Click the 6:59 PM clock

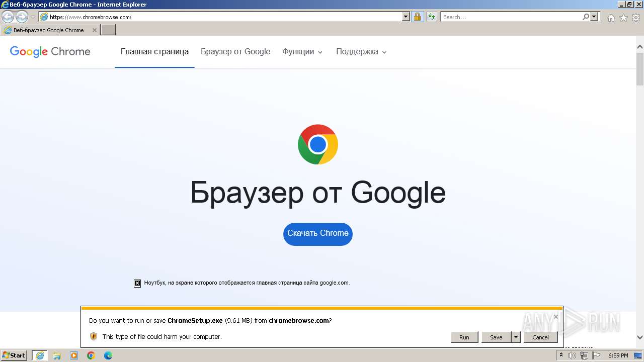click(x=618, y=355)
